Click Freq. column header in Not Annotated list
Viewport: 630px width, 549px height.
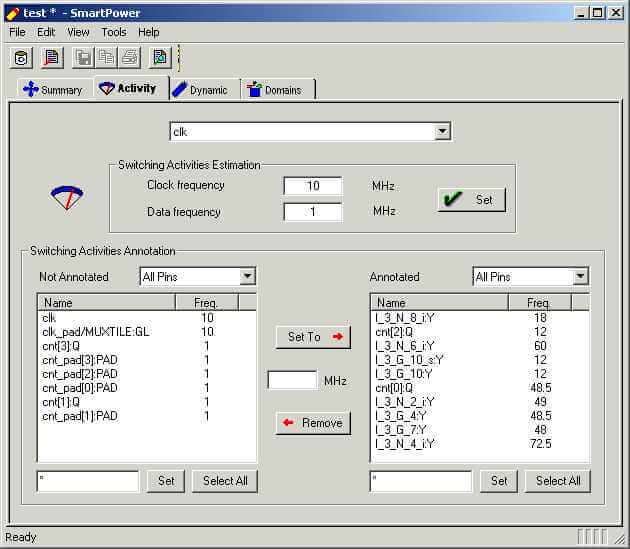click(207, 303)
